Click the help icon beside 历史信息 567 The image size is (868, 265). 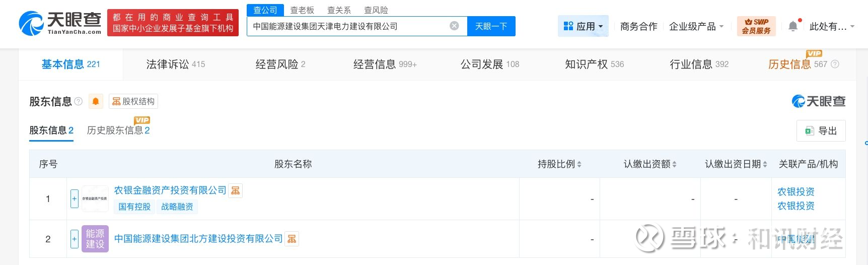pyautogui.click(x=835, y=64)
